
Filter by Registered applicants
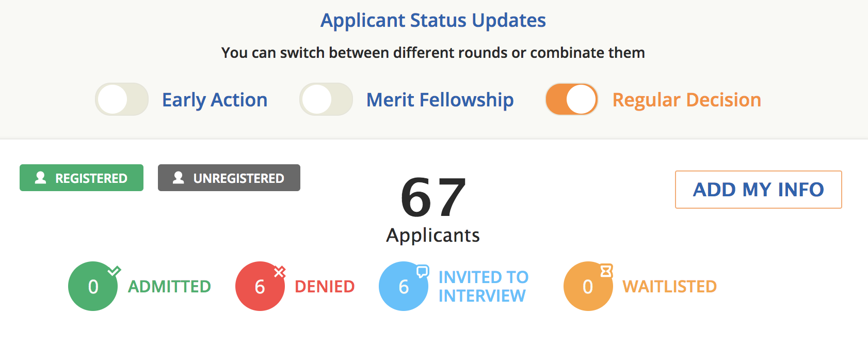82,178
